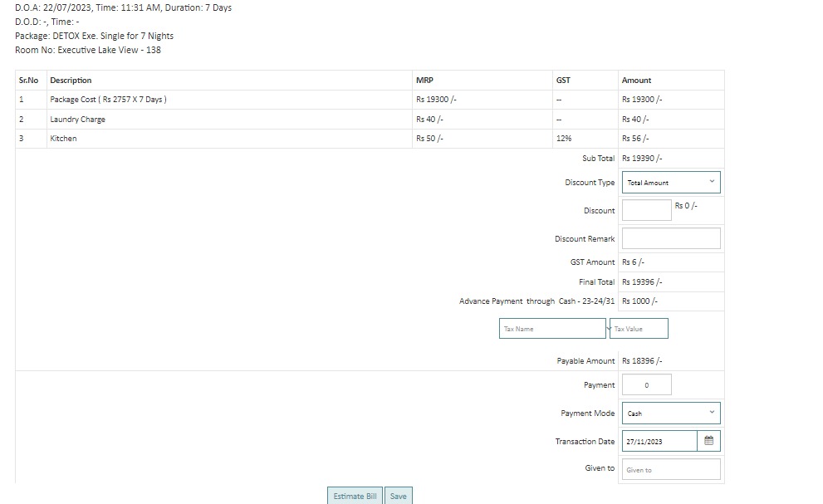Click the Save button
The height and width of the screenshot is (504, 823).
pos(399,497)
